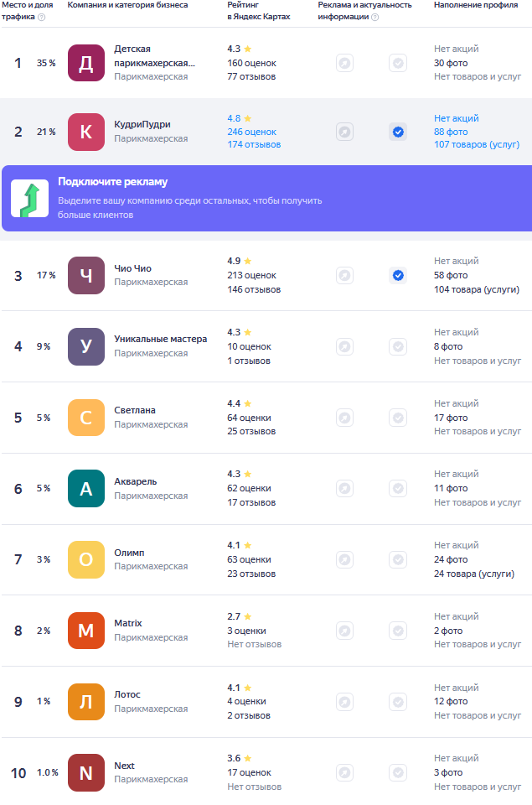Screen dimensions: 532x805
Task: Click the company name 'Лотос'
Action: [x=127, y=694]
